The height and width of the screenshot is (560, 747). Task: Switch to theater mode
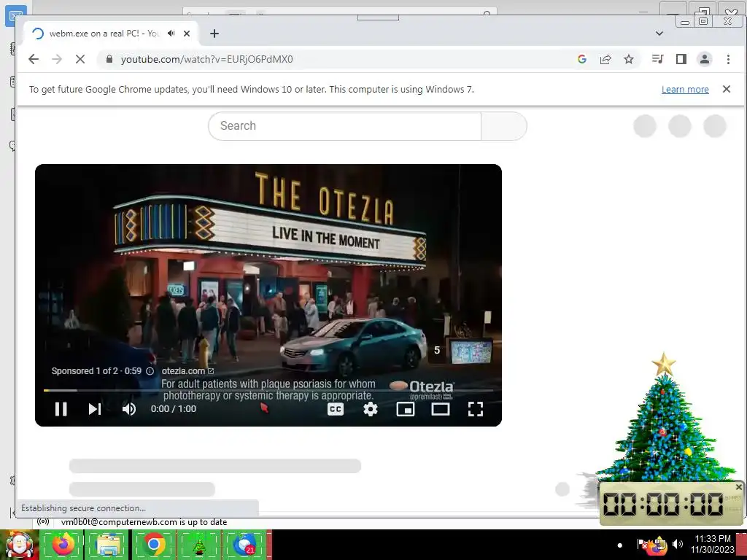click(x=440, y=408)
